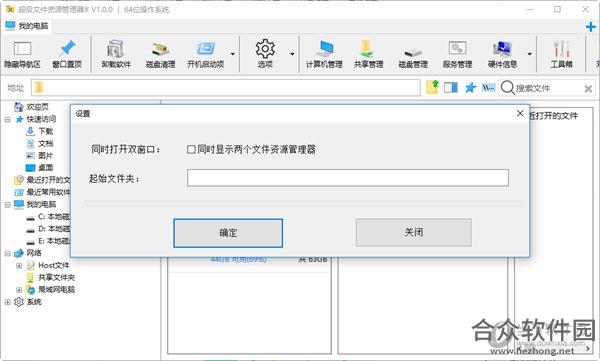The image size is (600, 361).
Task: Collapse the 快速访问 tree node
Action: click(x=8, y=119)
